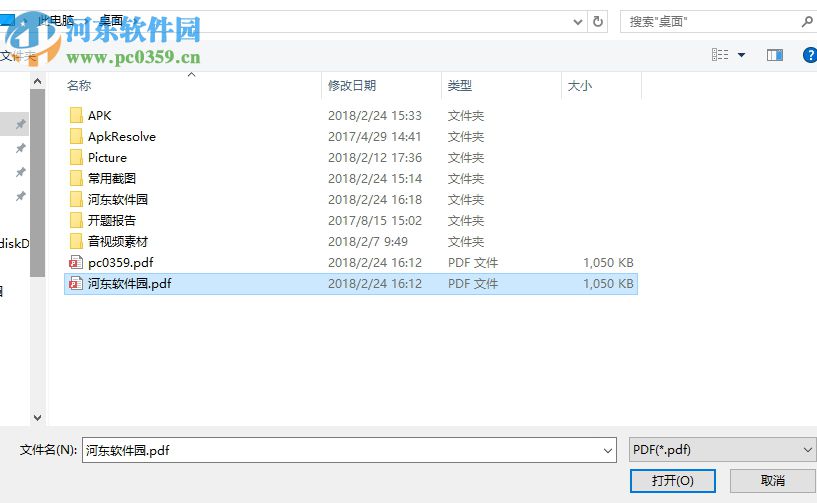Image resolution: width=817 pixels, height=503 pixels.
Task: Click the 1,050 KB size of pc0359.pdf
Action: tap(608, 262)
